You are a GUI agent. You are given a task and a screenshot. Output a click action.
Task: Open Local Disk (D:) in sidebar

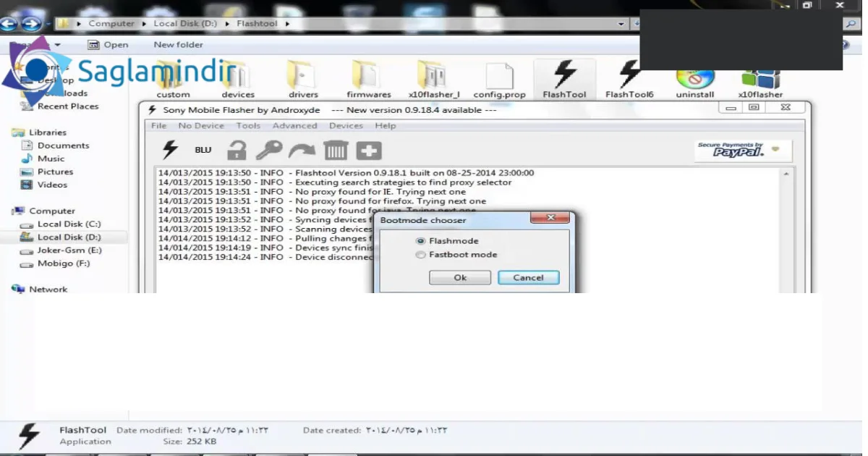click(x=61, y=237)
